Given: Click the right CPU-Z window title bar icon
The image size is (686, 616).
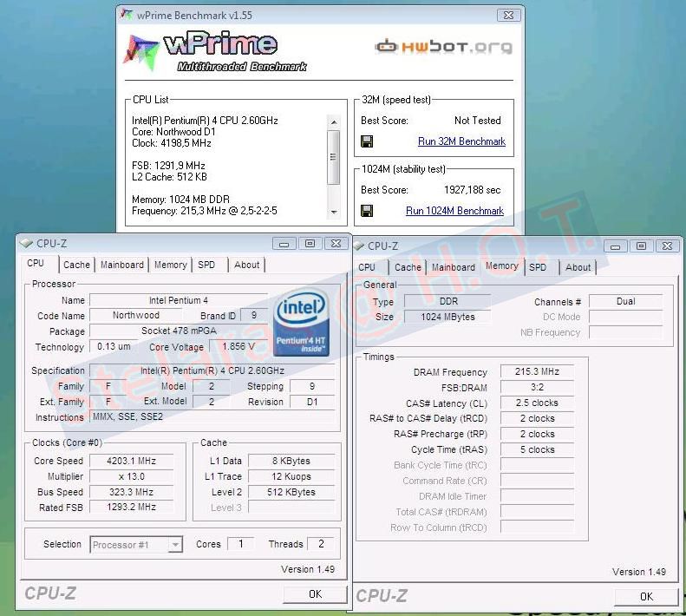Looking at the screenshot, I should pos(359,246).
